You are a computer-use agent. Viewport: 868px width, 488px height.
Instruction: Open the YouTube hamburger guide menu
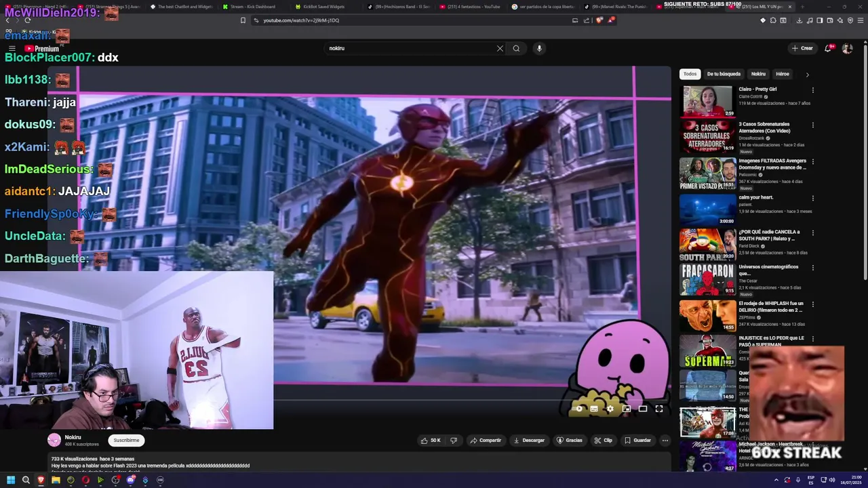pos(12,49)
